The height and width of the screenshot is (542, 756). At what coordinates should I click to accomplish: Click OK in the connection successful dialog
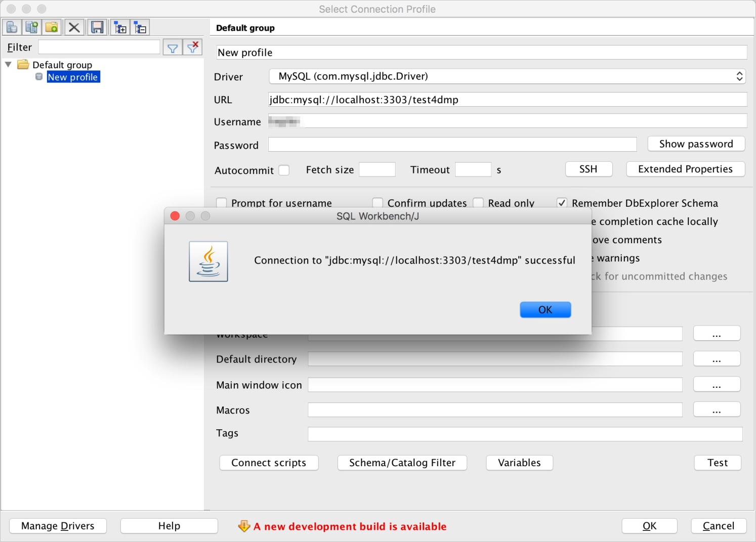point(545,310)
